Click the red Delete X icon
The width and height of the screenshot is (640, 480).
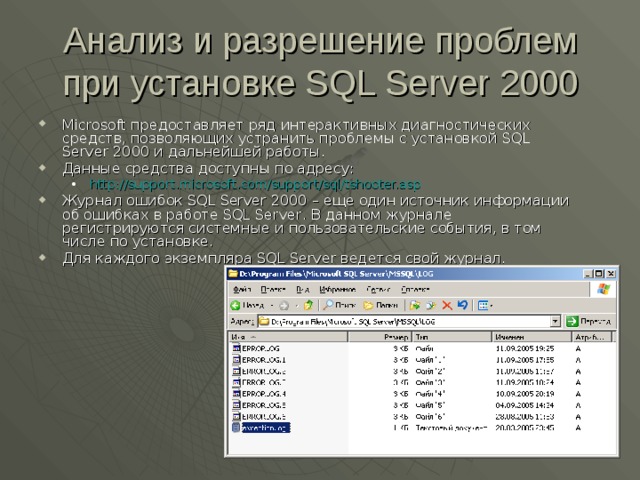click(x=447, y=305)
